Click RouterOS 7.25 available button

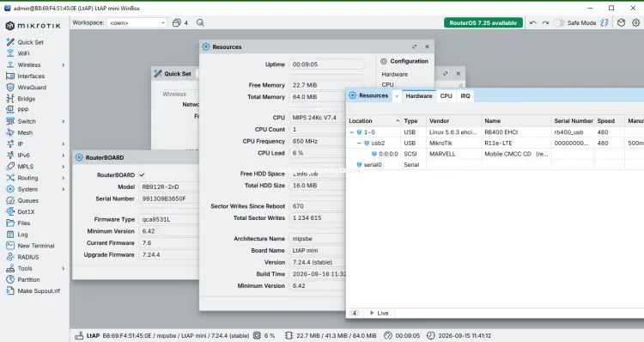click(x=483, y=22)
